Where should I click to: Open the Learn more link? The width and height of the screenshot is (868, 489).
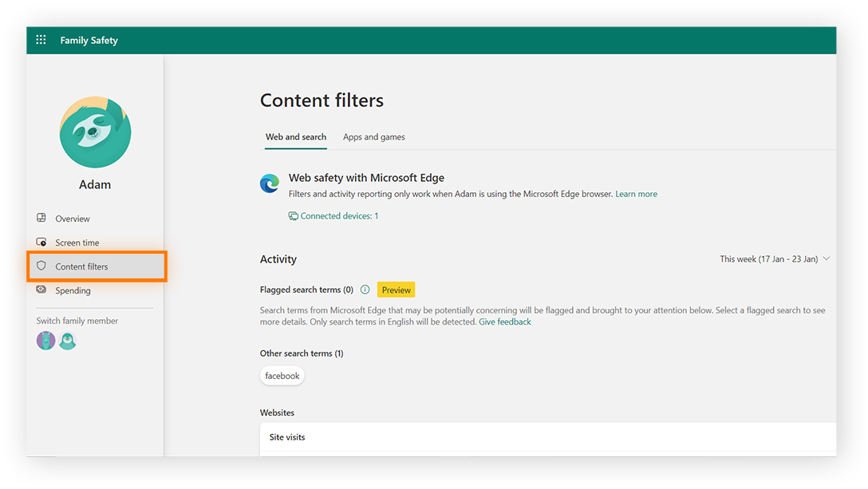coord(636,193)
